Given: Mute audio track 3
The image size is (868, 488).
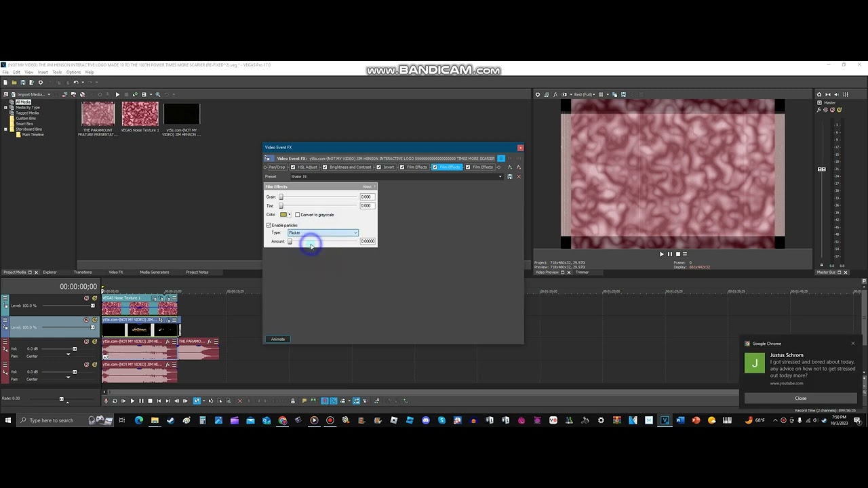Looking at the screenshot, I should pyautogui.click(x=86, y=342).
